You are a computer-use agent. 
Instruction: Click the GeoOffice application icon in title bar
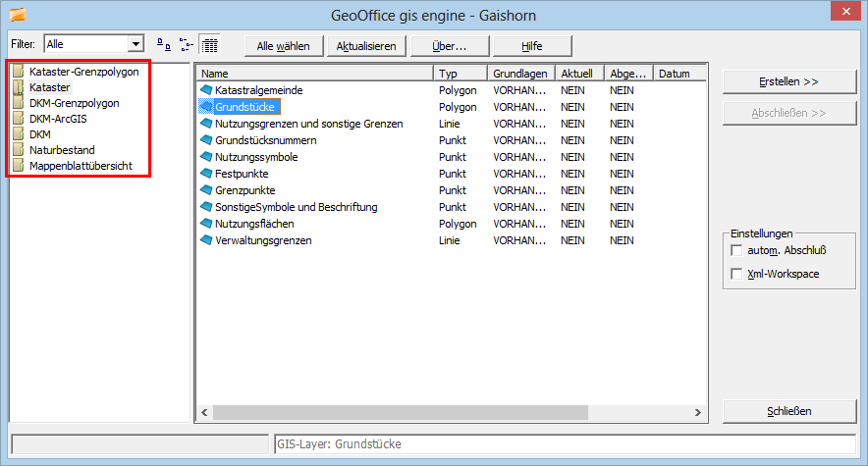coord(18,15)
